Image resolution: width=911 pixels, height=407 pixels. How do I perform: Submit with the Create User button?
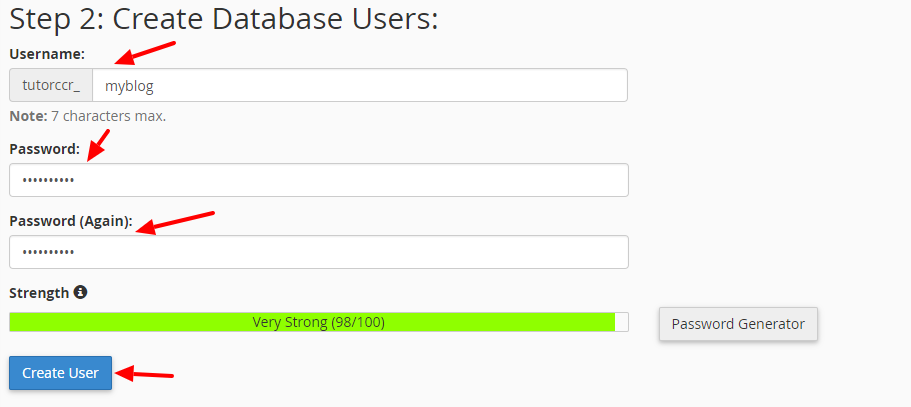tap(60, 373)
